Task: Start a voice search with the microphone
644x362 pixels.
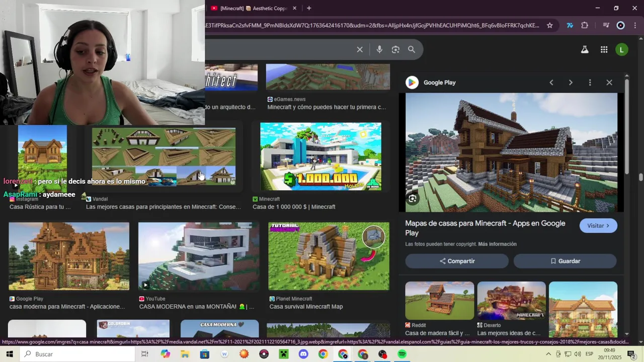Action: point(379,49)
